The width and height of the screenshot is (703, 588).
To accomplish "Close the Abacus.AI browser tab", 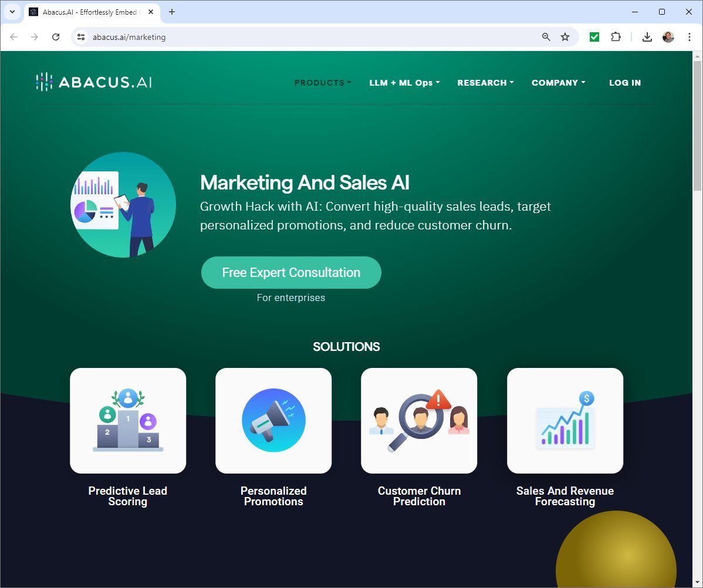I will [x=151, y=12].
